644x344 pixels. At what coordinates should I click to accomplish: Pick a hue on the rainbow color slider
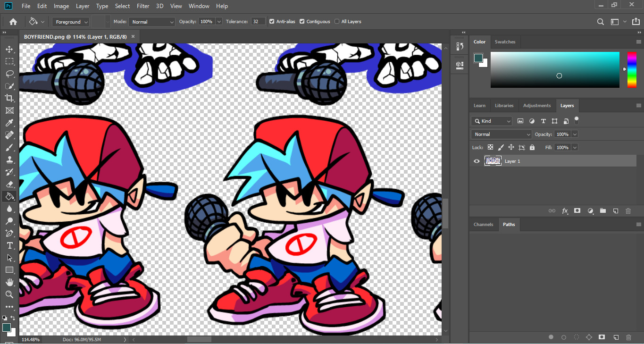point(633,69)
